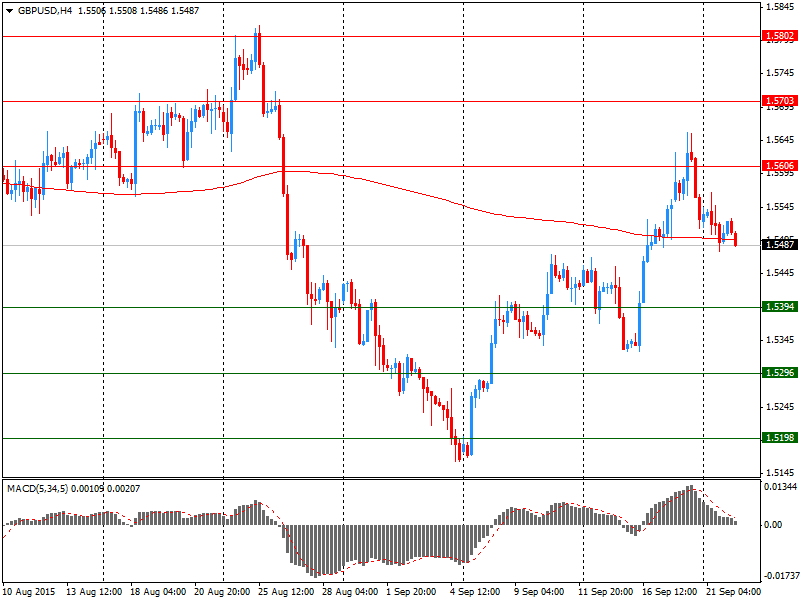Image resolution: width=800 pixels, height=600 pixels.
Task: Click the 1 Sep 20:00 time label
Action: coord(411,592)
